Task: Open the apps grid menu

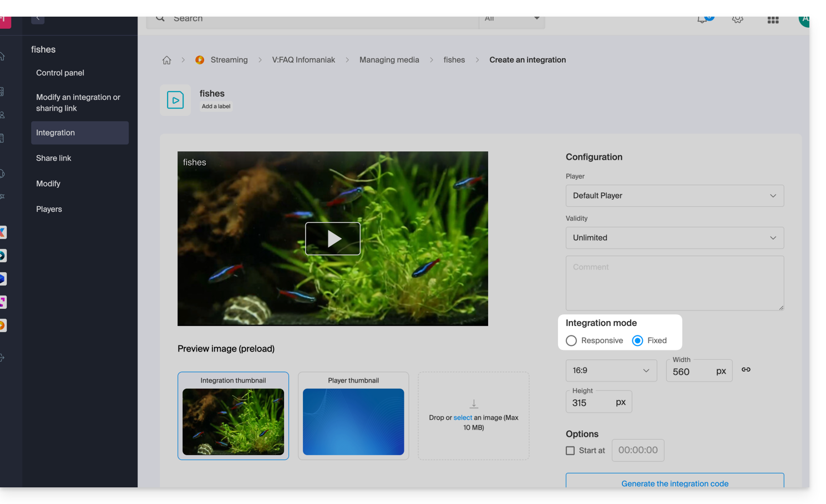Action: [773, 20]
